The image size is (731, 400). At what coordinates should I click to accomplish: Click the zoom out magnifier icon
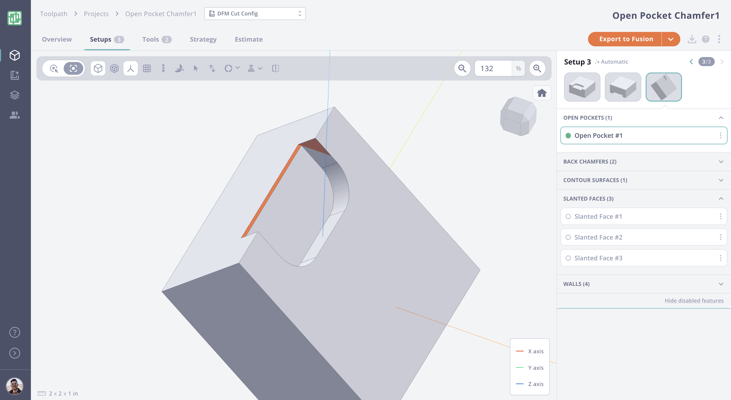point(462,69)
